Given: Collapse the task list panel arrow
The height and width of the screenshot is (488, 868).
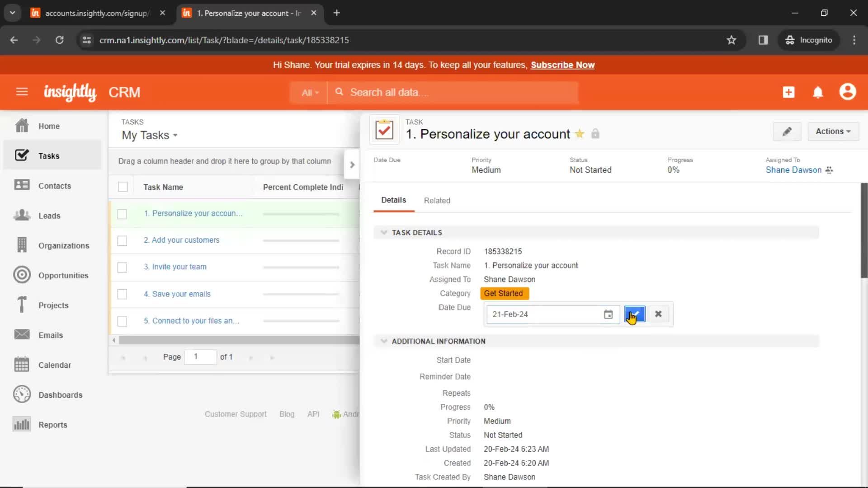Looking at the screenshot, I should pyautogui.click(x=352, y=165).
